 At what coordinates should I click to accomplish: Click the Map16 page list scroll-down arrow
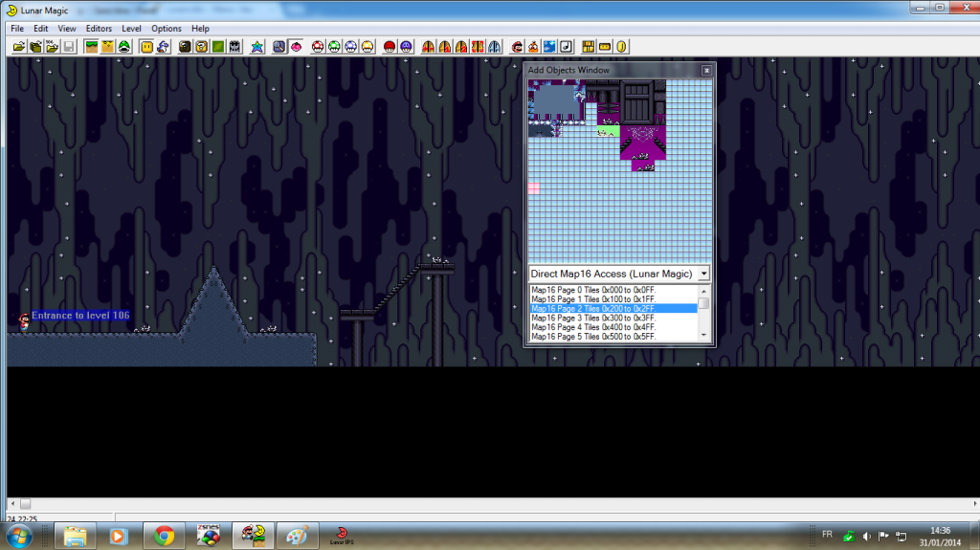tap(703, 336)
